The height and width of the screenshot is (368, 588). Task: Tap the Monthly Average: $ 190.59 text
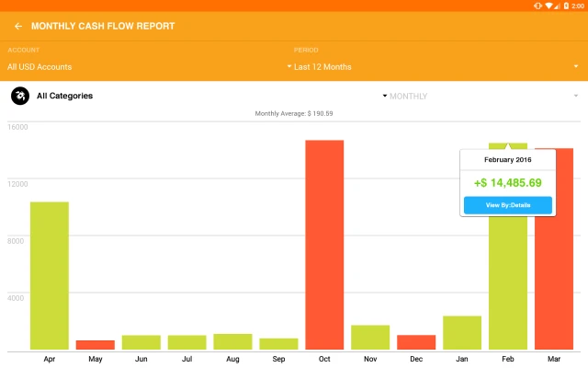pos(294,113)
